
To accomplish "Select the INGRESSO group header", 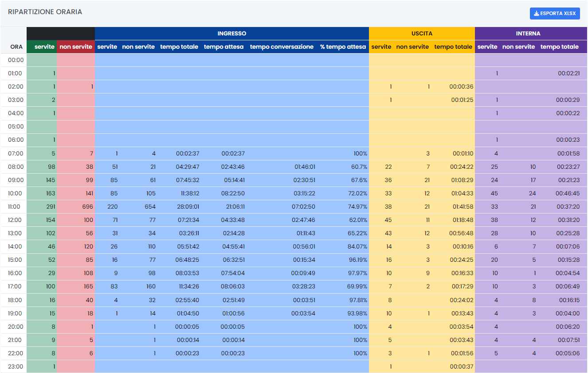I will point(231,34).
